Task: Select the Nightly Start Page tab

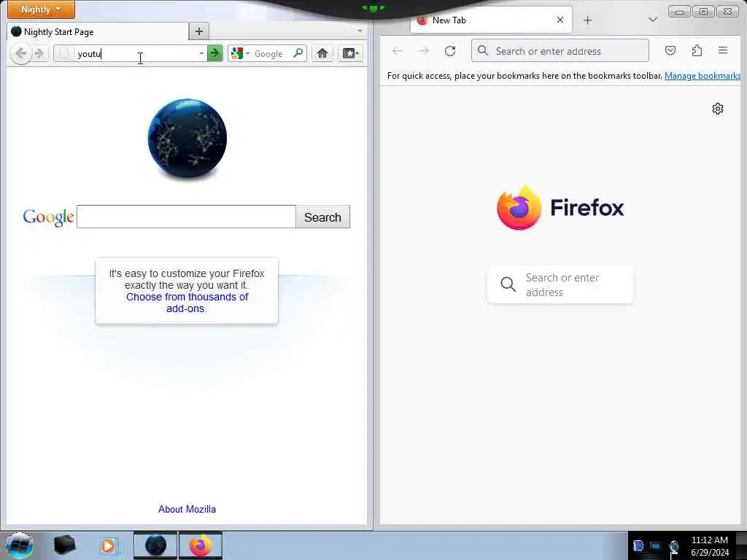Action: (x=98, y=32)
